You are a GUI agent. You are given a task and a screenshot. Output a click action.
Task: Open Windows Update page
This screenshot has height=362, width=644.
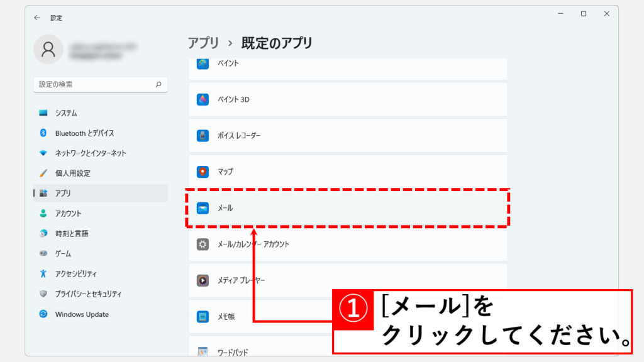coord(100,314)
